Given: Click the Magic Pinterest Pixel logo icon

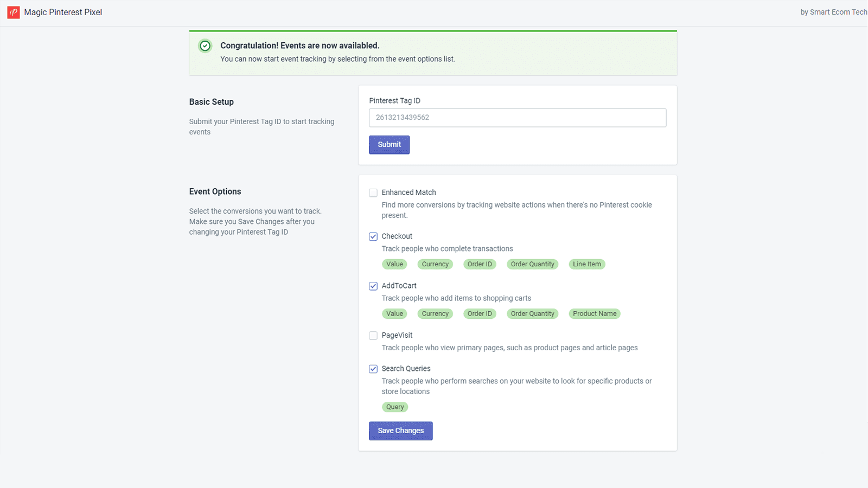Looking at the screenshot, I should click(14, 12).
